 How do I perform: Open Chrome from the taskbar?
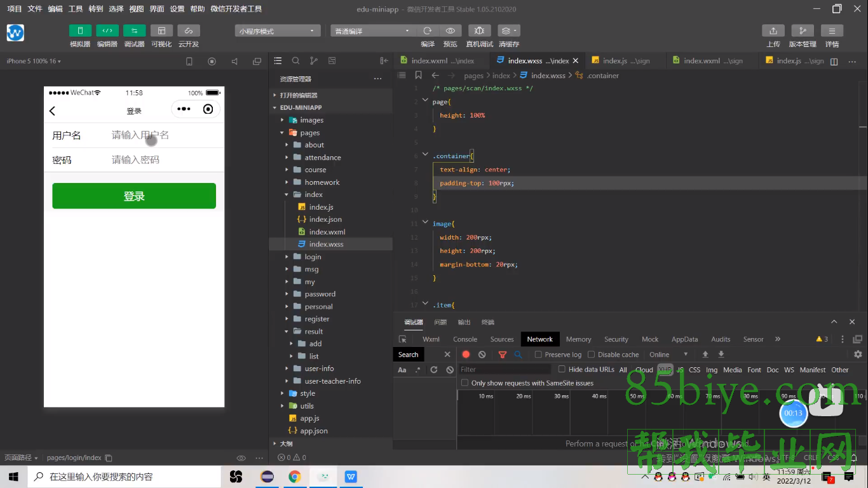coord(294,477)
